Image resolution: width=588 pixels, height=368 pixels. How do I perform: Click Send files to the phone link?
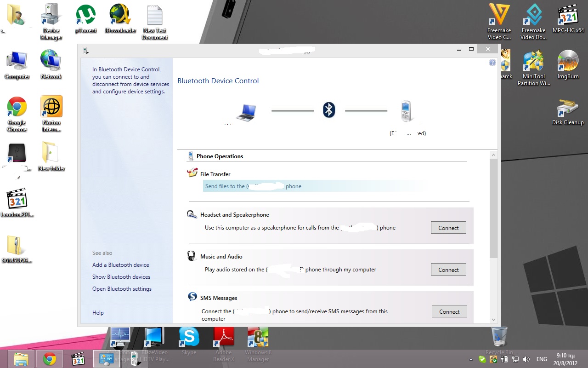pyautogui.click(x=253, y=186)
